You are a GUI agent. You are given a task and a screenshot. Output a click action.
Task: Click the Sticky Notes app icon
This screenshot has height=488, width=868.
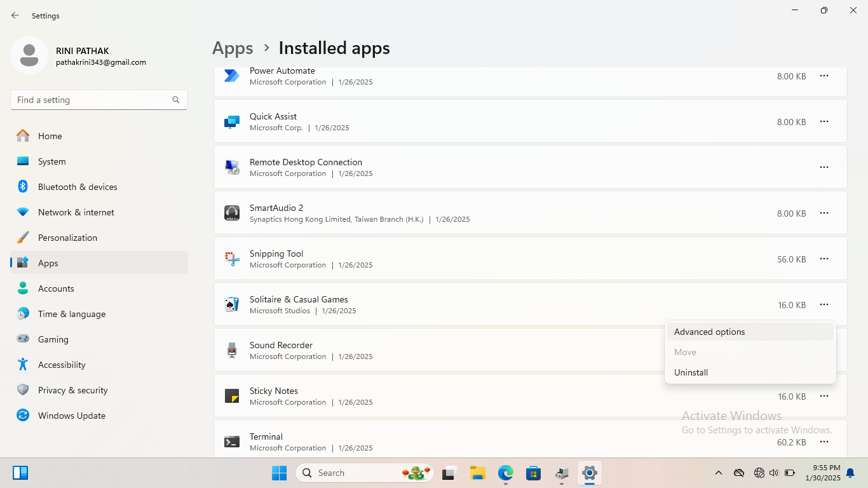click(x=232, y=396)
